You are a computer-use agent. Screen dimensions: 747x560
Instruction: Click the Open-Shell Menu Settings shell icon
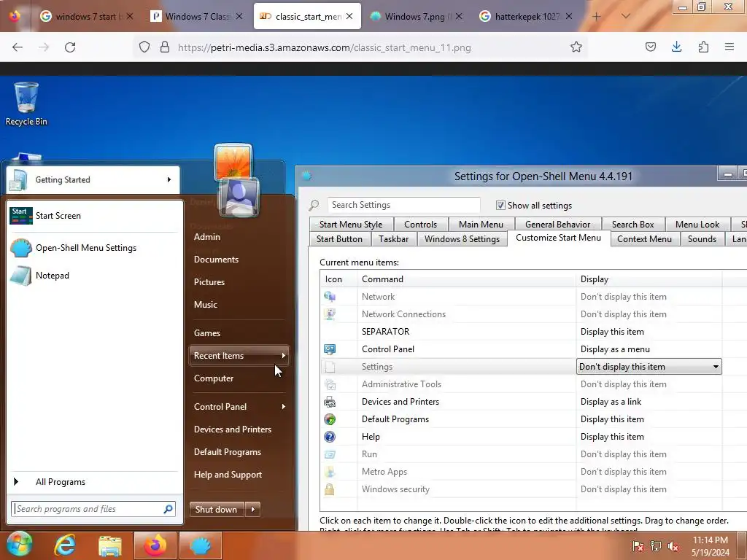[21, 248]
